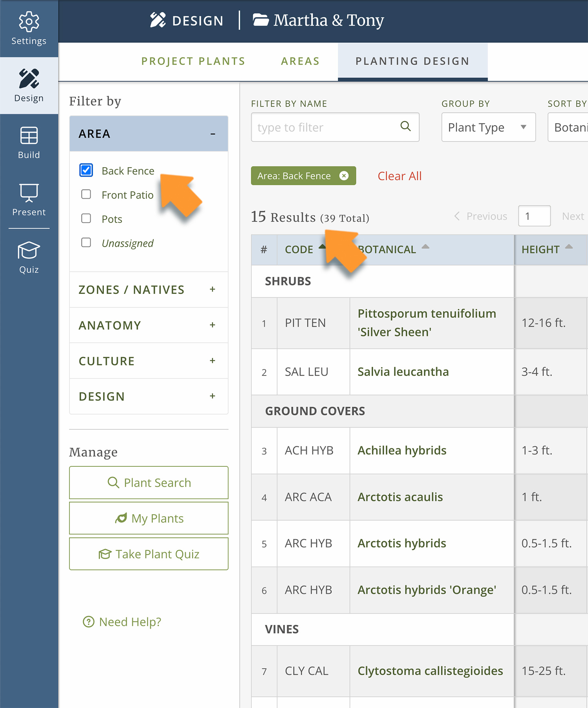The height and width of the screenshot is (708, 588).
Task: Switch to the Project Plants tab
Action: click(193, 61)
